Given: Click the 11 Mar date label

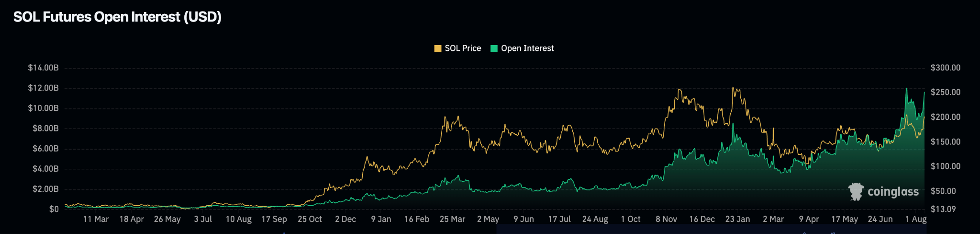Looking at the screenshot, I should pyautogui.click(x=96, y=219).
